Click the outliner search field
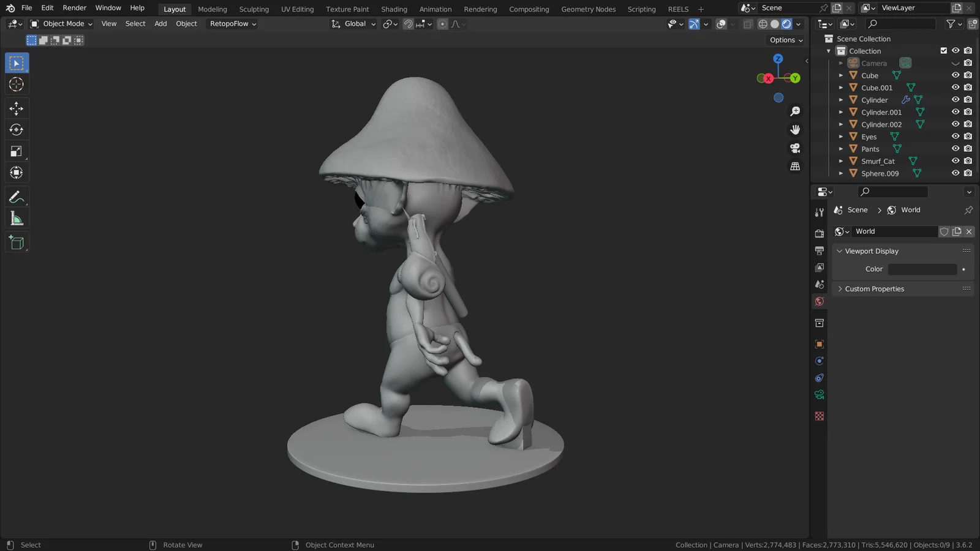The height and width of the screenshot is (551, 980). point(900,23)
